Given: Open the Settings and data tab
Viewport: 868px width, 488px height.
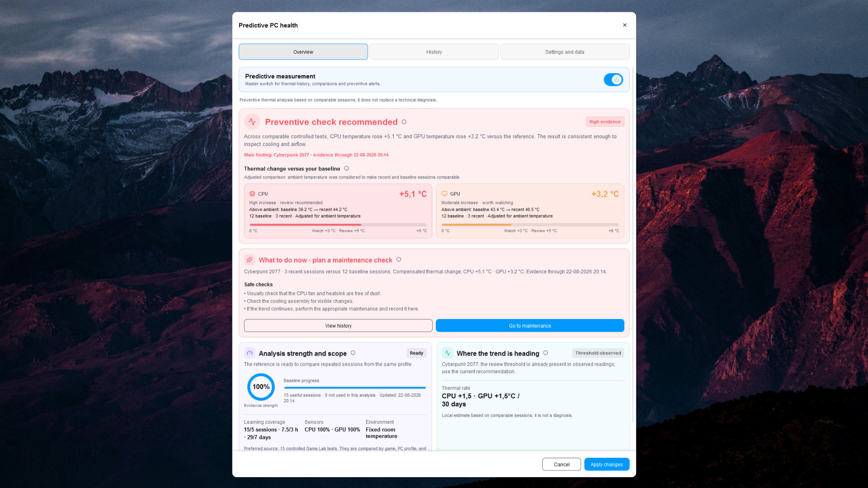Looking at the screenshot, I should point(565,52).
